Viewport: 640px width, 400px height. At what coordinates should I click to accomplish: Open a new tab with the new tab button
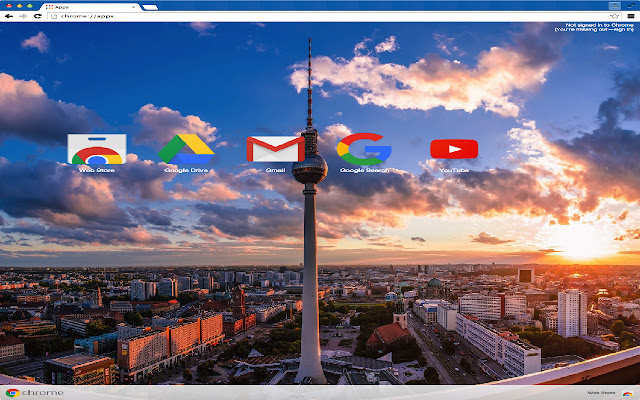[150, 7]
